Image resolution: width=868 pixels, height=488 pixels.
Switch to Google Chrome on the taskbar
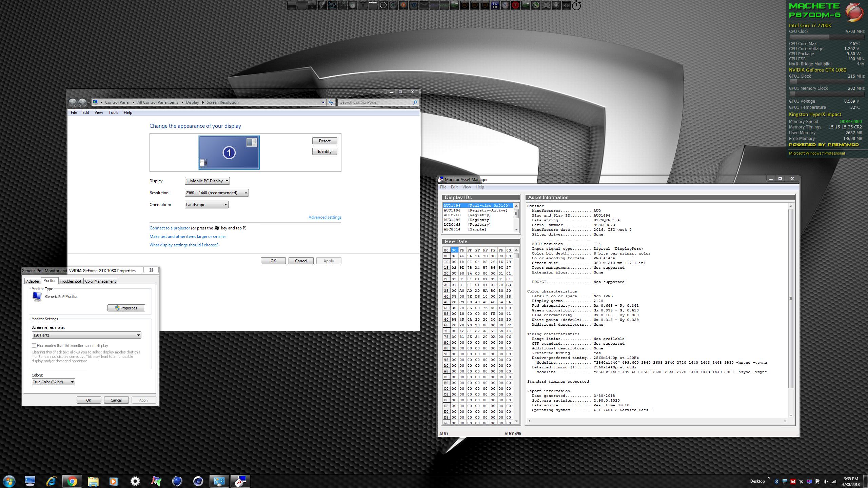point(72,481)
